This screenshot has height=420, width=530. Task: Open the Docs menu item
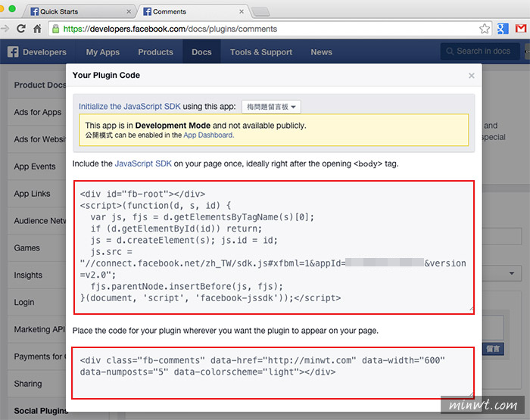[202, 52]
